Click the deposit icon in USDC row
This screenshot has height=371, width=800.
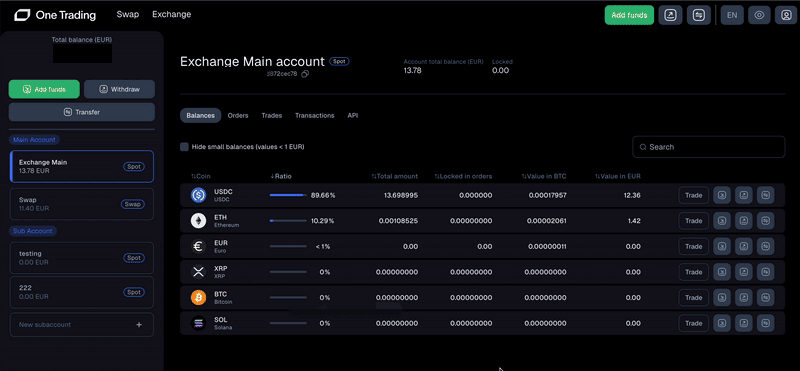pyautogui.click(x=722, y=195)
